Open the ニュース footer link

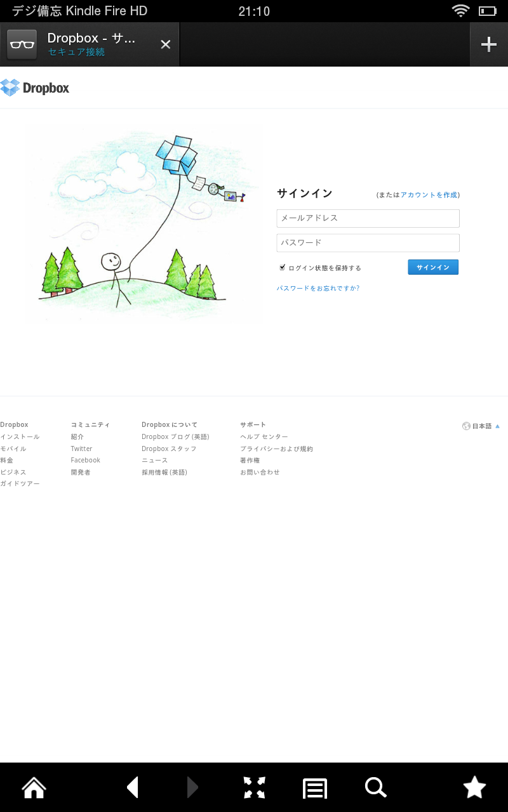[155, 460]
